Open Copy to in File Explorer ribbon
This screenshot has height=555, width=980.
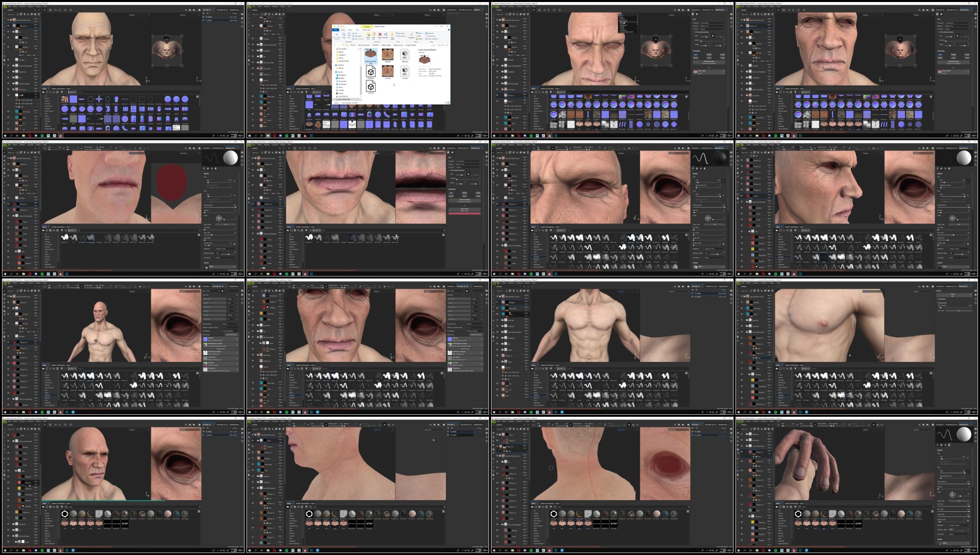[x=374, y=36]
